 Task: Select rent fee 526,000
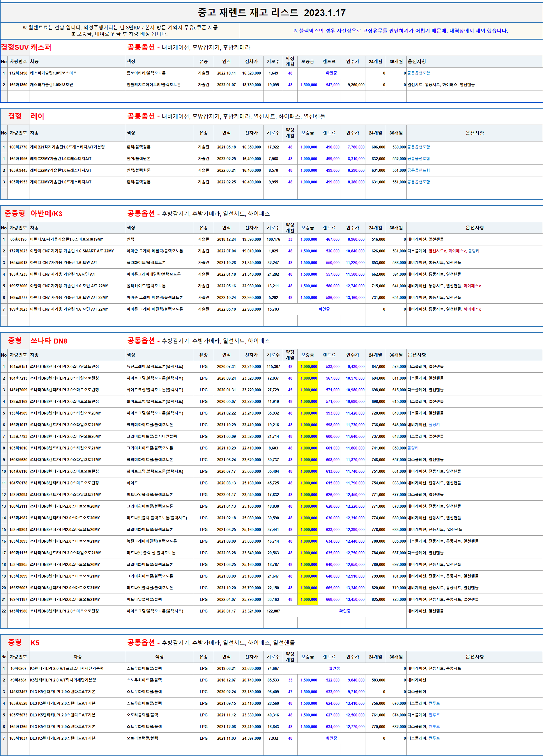(333, 251)
